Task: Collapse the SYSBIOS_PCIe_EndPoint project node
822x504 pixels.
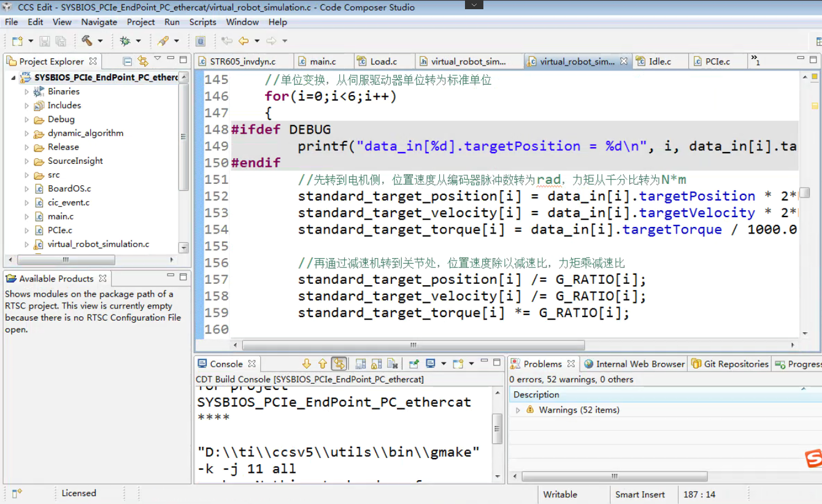Action: [x=13, y=78]
